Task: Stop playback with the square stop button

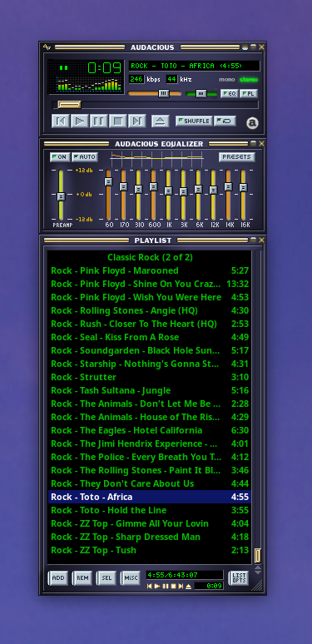Action: 118,121
